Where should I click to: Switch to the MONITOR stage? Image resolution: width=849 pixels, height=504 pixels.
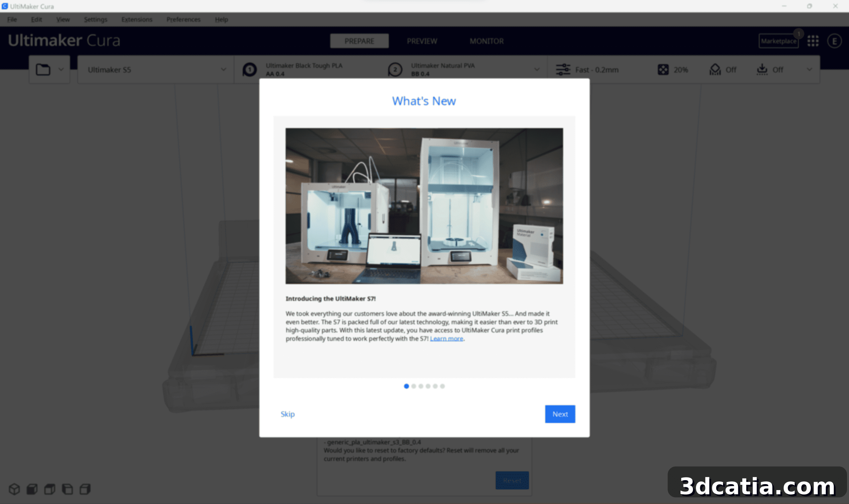click(x=487, y=41)
